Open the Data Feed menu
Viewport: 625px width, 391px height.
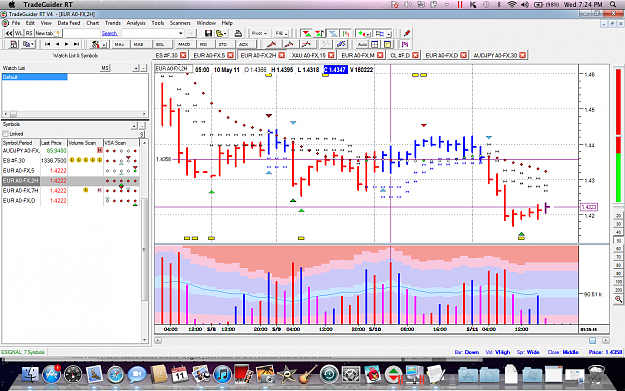point(69,23)
